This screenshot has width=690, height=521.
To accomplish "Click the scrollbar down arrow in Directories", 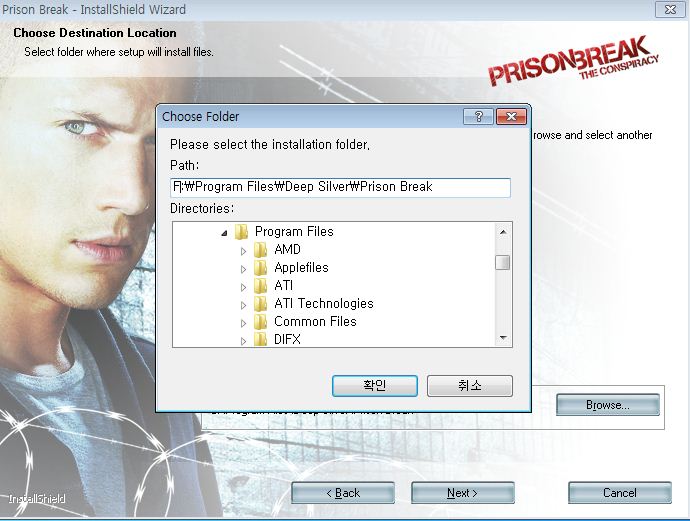I will (x=503, y=338).
